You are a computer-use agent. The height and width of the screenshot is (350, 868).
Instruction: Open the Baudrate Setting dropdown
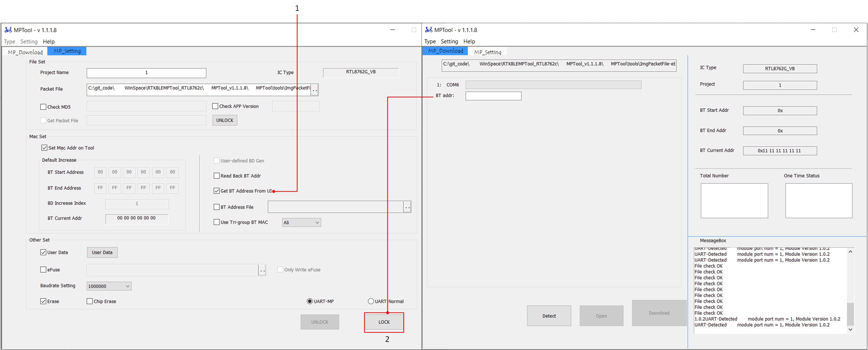coord(109,286)
